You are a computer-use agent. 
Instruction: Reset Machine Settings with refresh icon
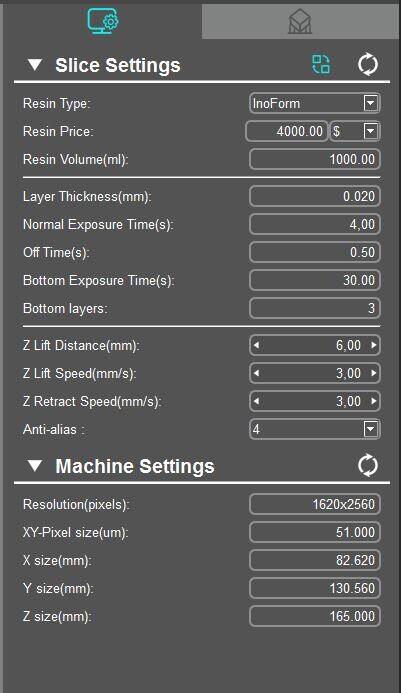tap(368, 465)
